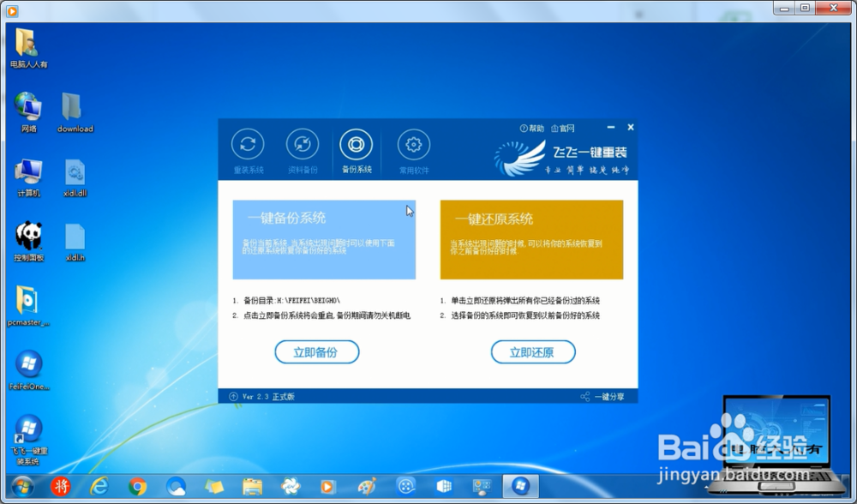Image resolution: width=857 pixels, height=504 pixels.
Task: Minimize the 飞飞一键重装 app window
Action: (x=611, y=127)
